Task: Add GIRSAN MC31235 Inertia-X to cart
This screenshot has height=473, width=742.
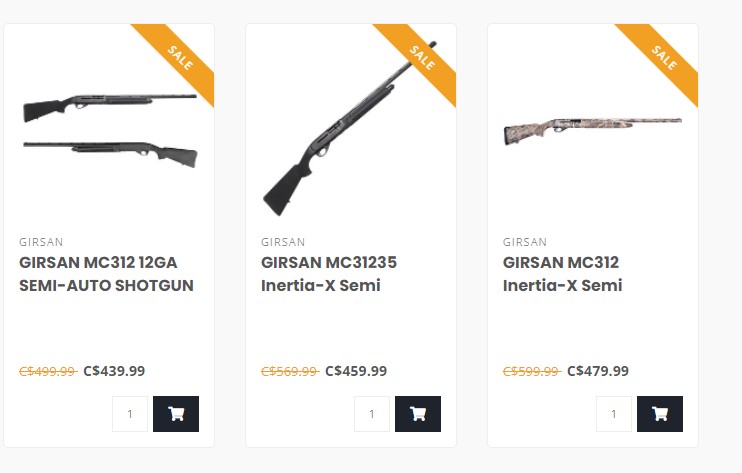Action: coord(418,414)
